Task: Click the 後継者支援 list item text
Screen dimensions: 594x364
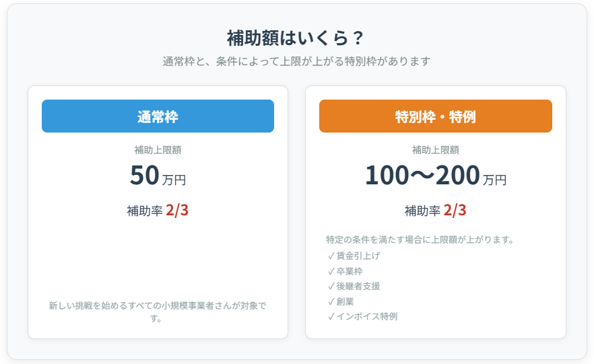Action: tap(358, 287)
